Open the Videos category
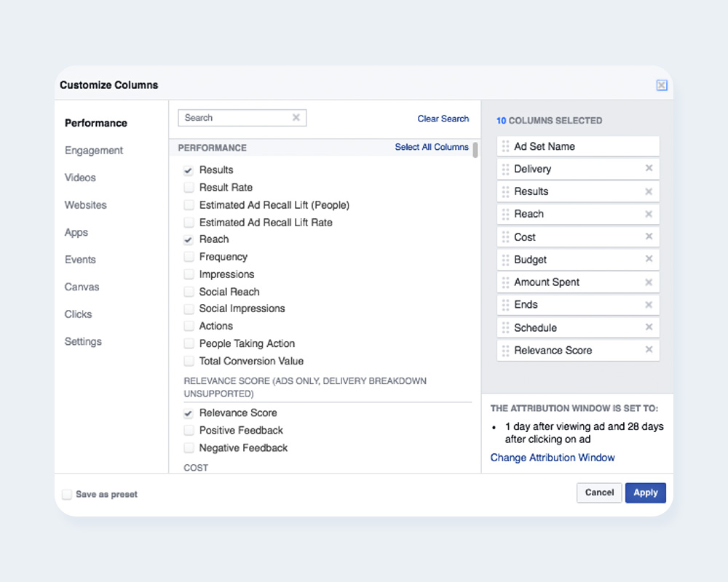Image resolution: width=728 pixels, height=582 pixels. pyautogui.click(x=80, y=178)
